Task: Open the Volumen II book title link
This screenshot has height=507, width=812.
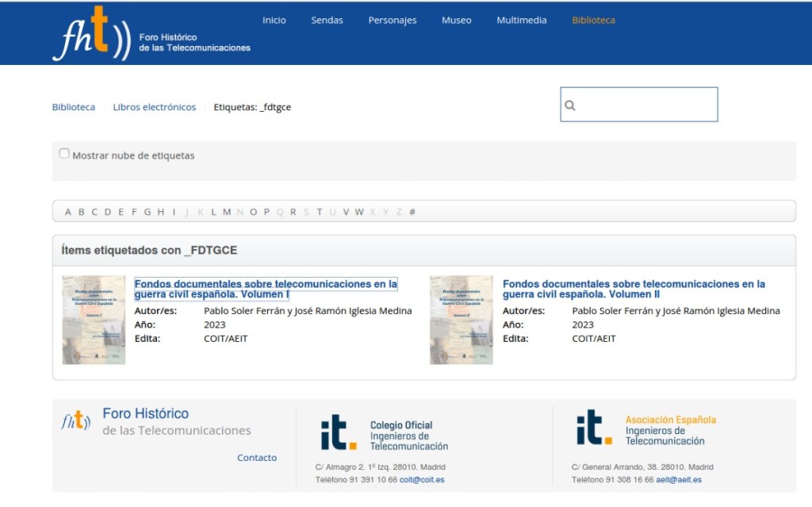Action: tap(634, 289)
